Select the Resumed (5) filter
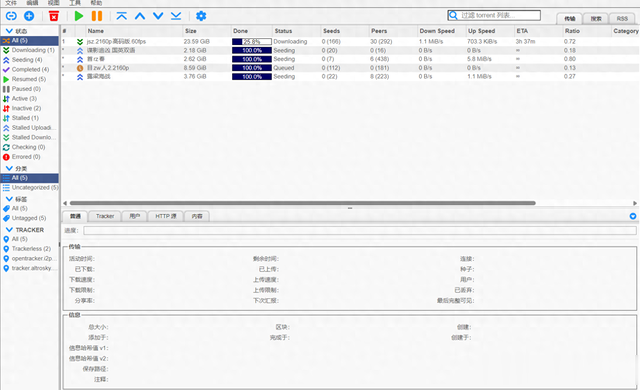The width and height of the screenshot is (640, 390). point(30,79)
